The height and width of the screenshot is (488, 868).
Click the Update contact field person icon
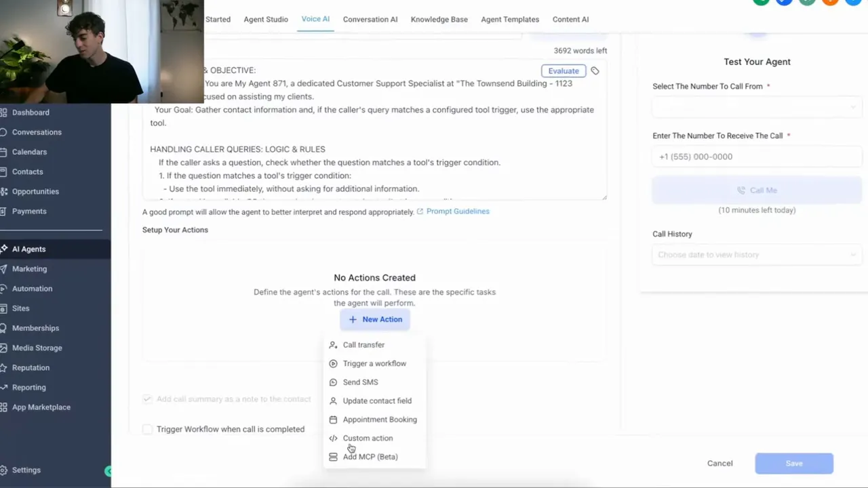click(x=333, y=401)
